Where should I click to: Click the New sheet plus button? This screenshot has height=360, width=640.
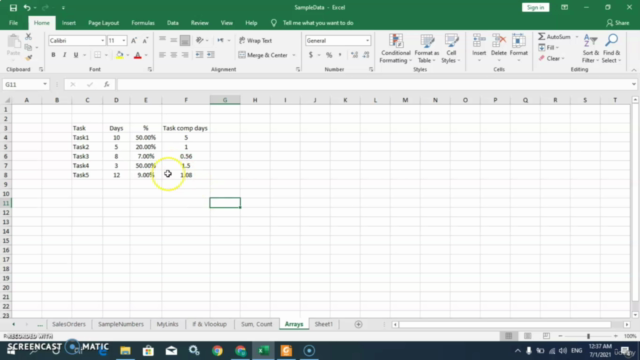pyautogui.click(x=358, y=324)
